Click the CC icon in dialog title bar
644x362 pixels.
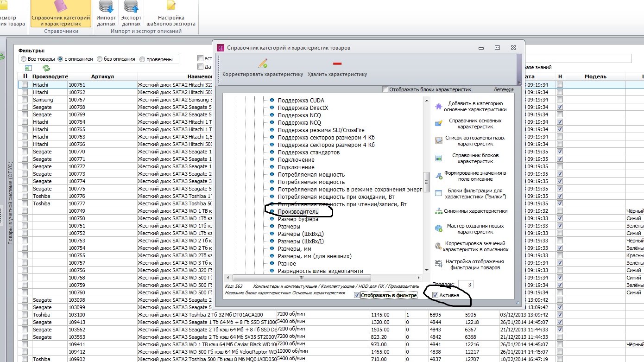pos(221,48)
